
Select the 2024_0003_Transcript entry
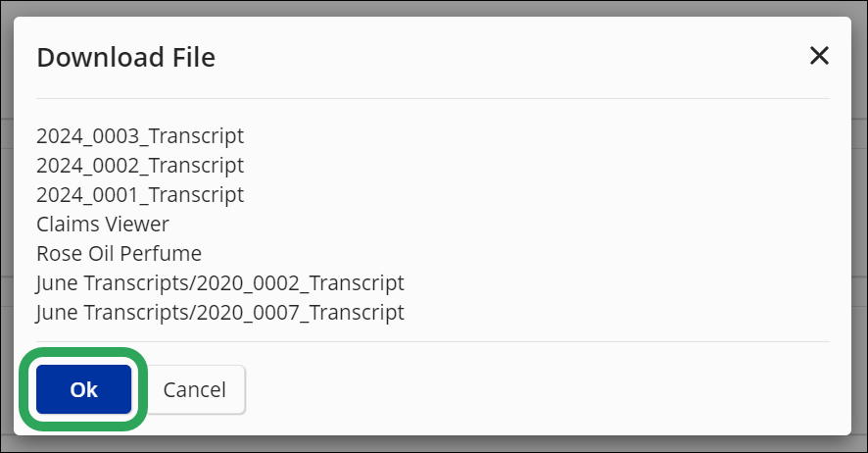pos(140,135)
